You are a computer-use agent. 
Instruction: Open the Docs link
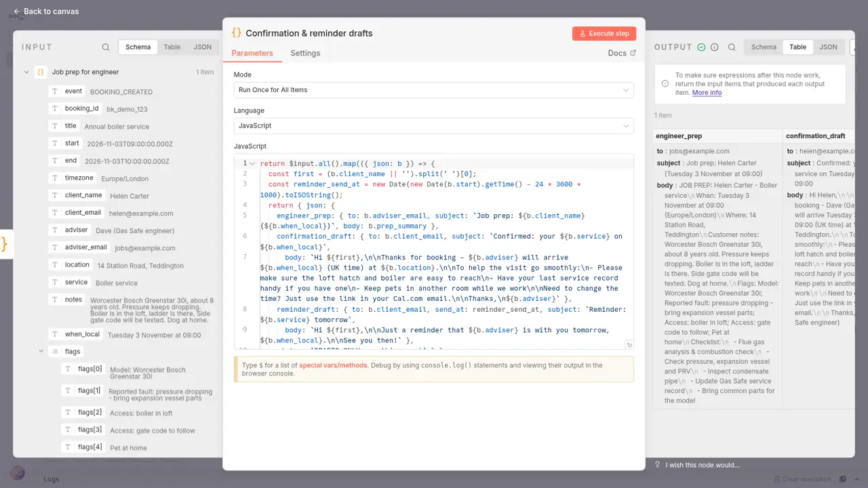point(622,53)
